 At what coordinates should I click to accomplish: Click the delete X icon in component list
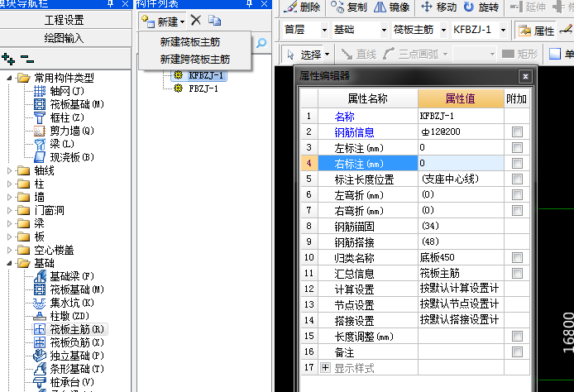(196, 20)
